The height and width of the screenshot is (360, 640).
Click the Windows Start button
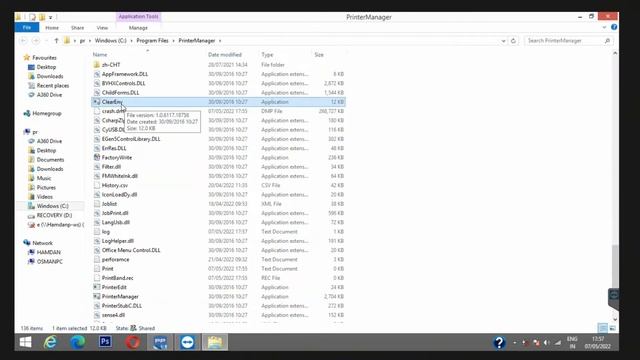point(25,342)
